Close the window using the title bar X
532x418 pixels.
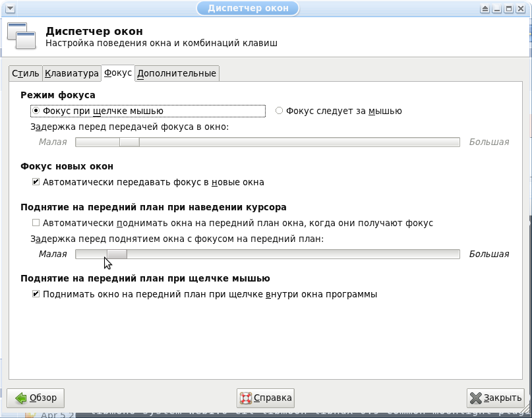coord(522,9)
